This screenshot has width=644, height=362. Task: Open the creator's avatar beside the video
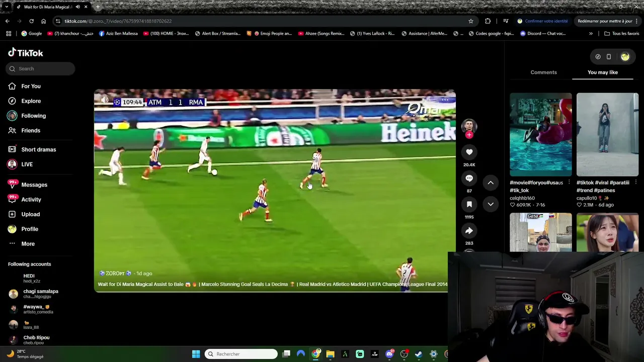tap(469, 126)
